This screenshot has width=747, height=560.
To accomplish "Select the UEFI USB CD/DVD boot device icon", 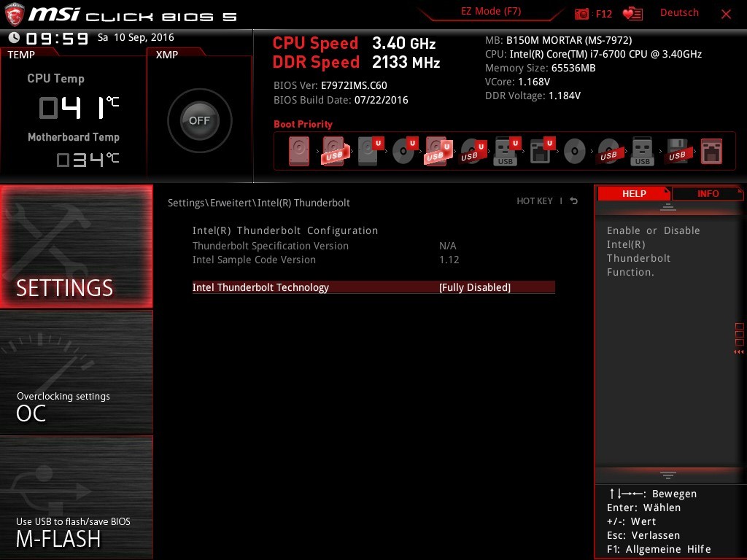I will click(473, 152).
